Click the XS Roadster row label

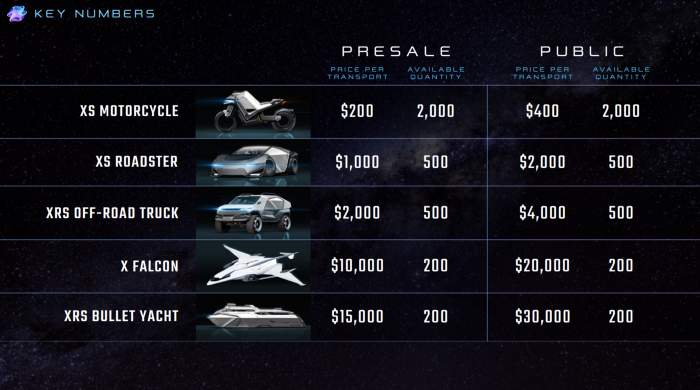(x=137, y=162)
